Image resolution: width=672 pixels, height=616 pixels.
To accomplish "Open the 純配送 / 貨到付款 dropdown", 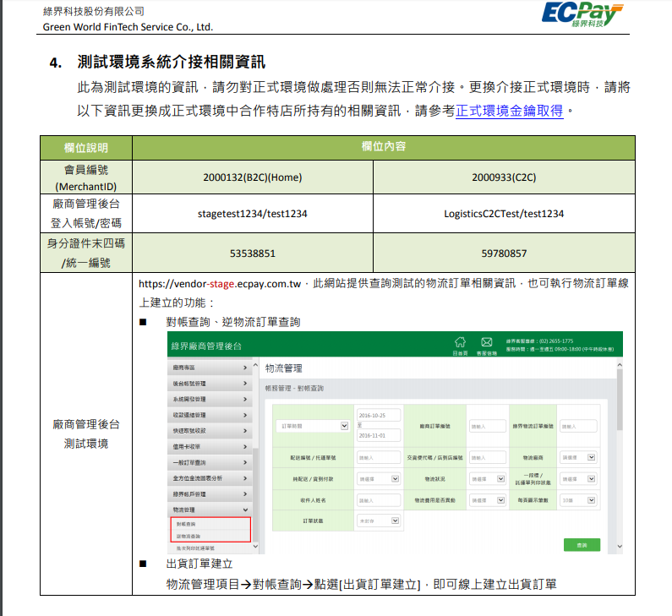I will coord(379,479).
